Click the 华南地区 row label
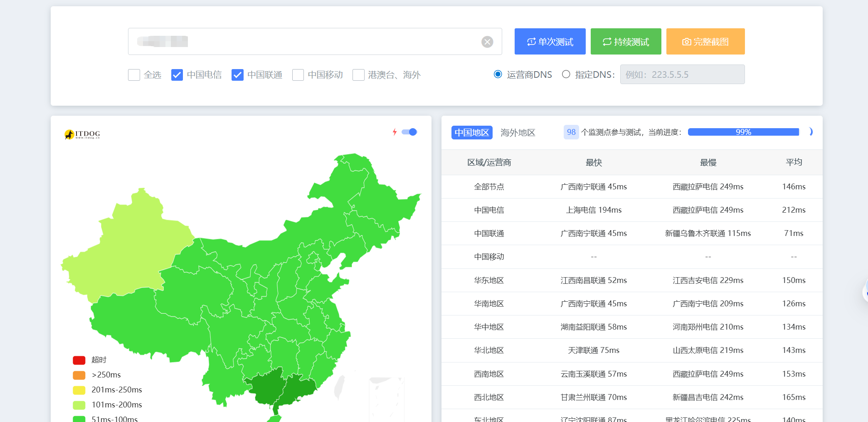 tap(489, 304)
